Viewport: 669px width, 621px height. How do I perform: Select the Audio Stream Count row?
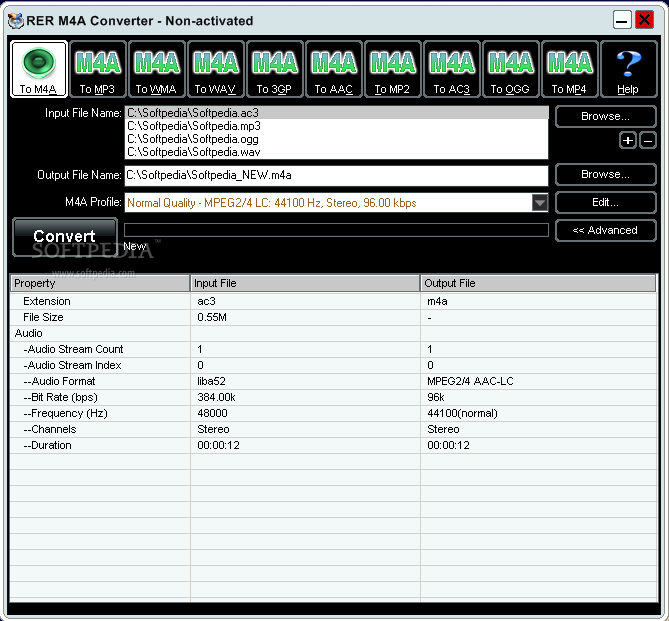(x=333, y=350)
